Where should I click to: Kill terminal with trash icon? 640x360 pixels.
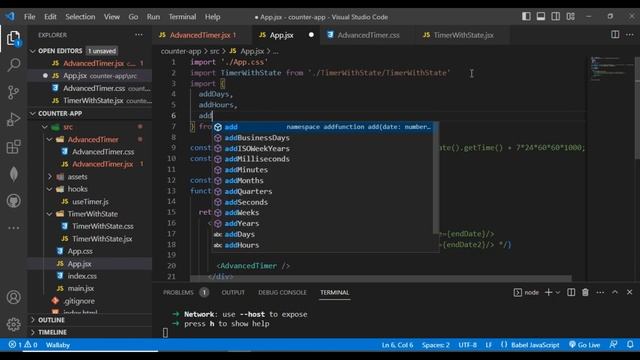(x=585, y=292)
